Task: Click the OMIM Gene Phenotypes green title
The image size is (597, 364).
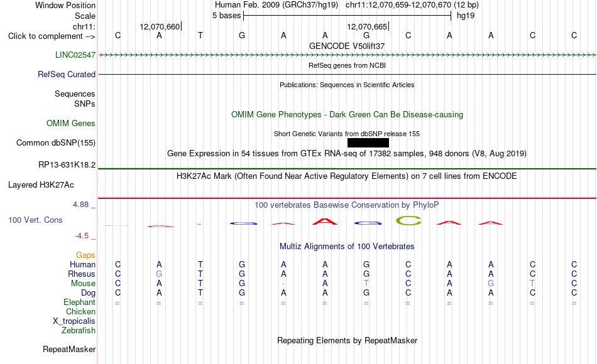Action: point(348,114)
